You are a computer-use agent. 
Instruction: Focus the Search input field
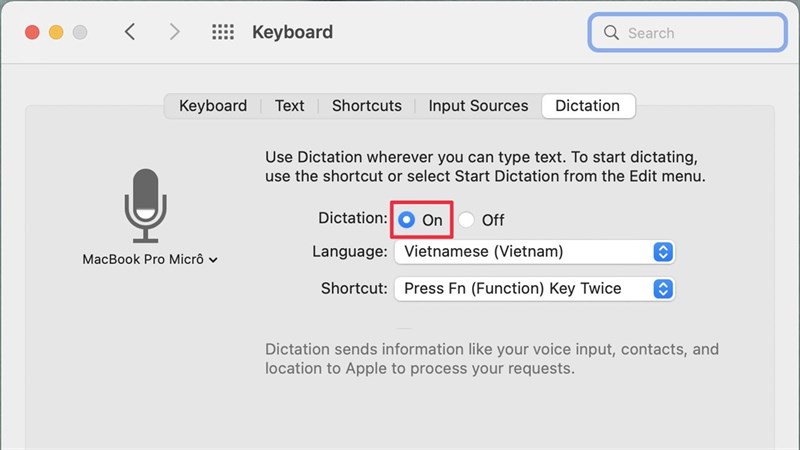coord(687,33)
